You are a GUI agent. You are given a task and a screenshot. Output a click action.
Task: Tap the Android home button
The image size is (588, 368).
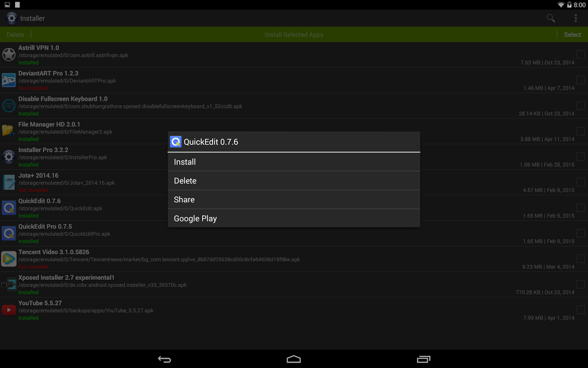pyautogui.click(x=294, y=359)
